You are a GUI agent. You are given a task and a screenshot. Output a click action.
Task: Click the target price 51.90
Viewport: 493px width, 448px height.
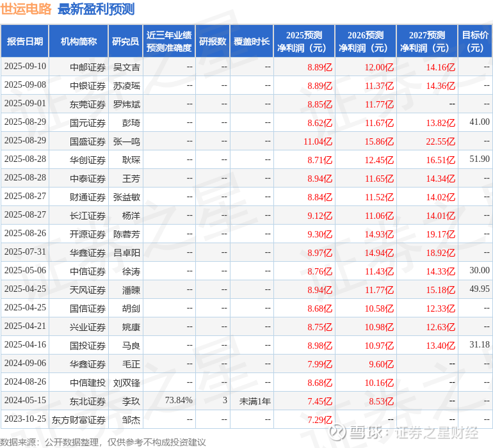480,159
